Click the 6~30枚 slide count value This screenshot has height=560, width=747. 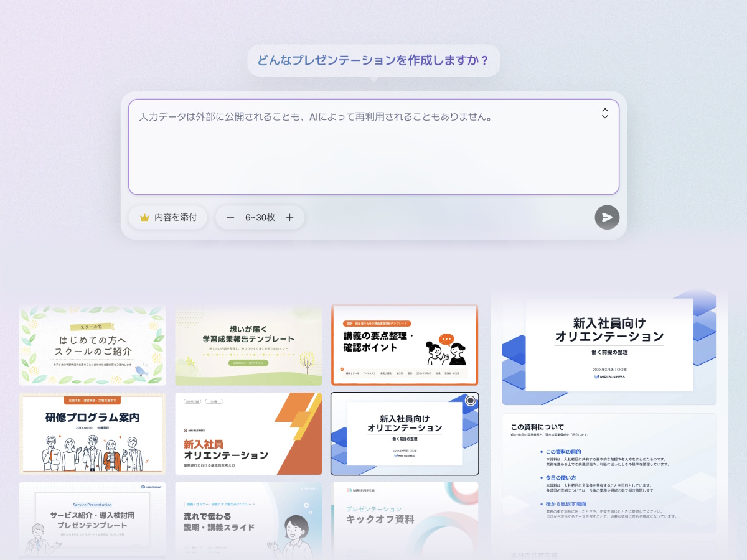tap(260, 217)
